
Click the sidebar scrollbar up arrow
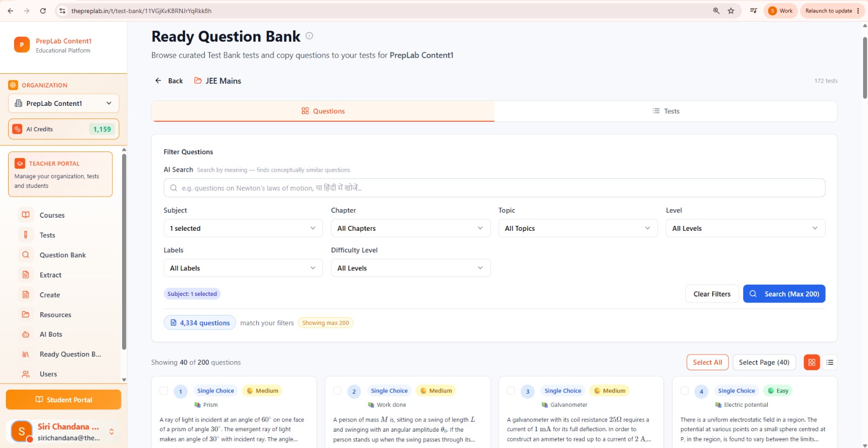pyautogui.click(x=124, y=149)
